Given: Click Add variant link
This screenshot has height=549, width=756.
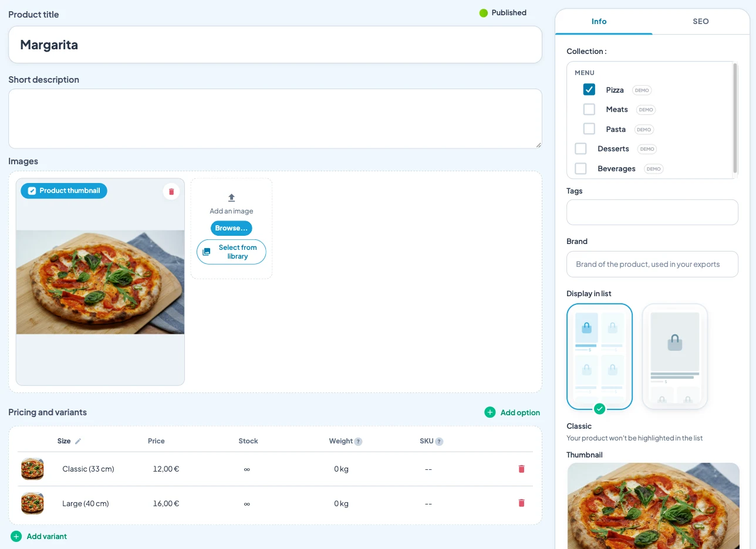Looking at the screenshot, I should [39, 536].
